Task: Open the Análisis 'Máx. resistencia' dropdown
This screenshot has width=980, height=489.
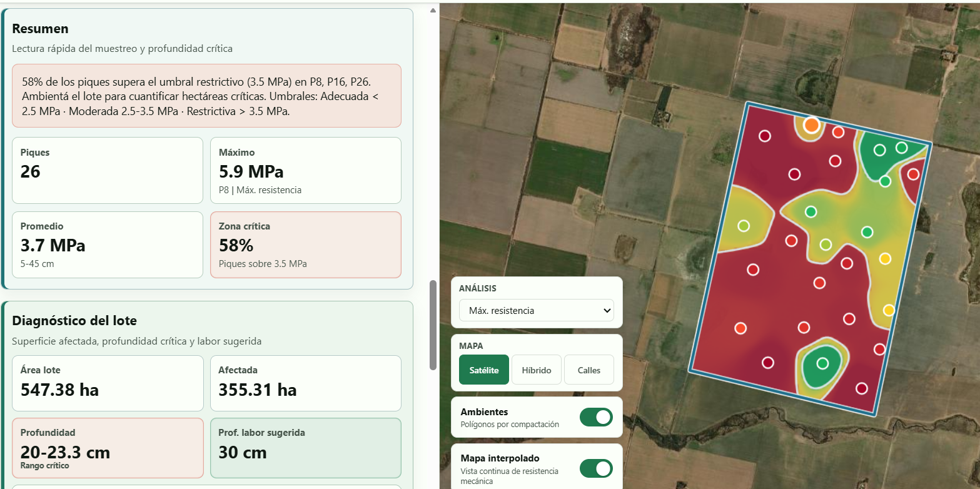Action: 536,310
